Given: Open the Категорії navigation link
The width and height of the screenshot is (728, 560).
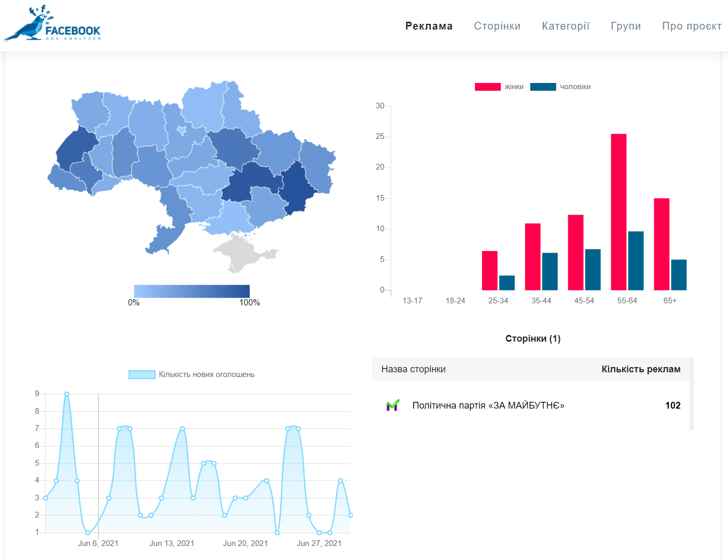Looking at the screenshot, I should click(x=565, y=26).
